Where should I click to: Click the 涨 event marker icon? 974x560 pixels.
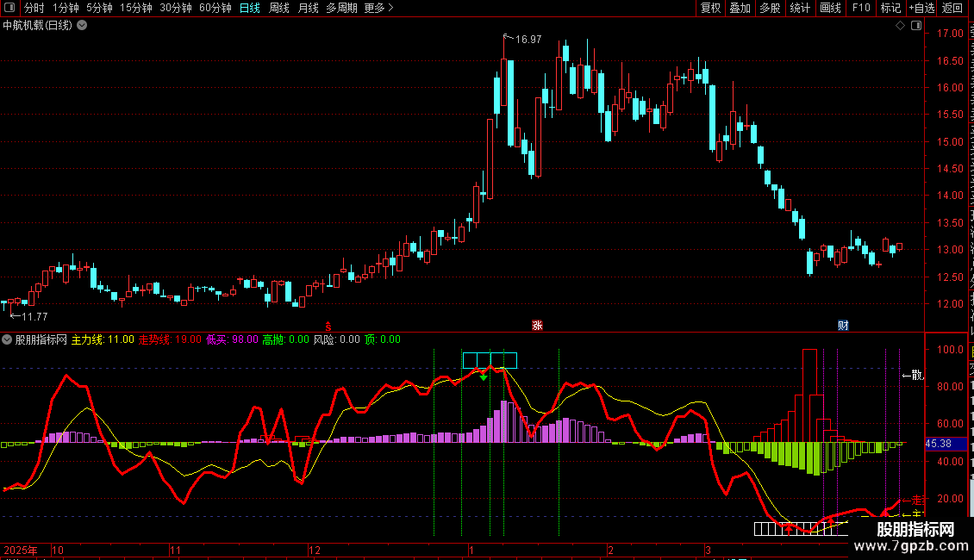537,326
